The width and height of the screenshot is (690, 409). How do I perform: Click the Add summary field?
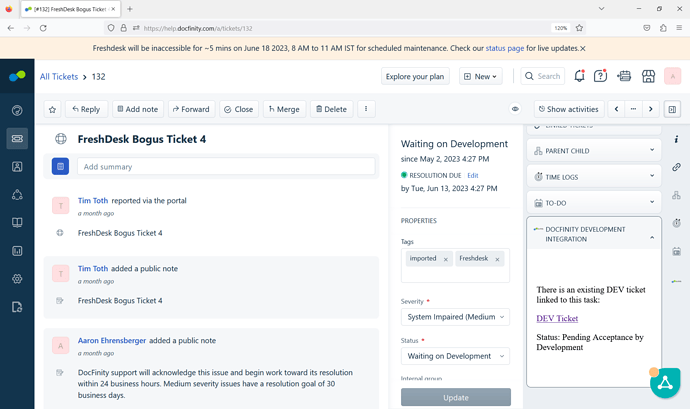[226, 166]
